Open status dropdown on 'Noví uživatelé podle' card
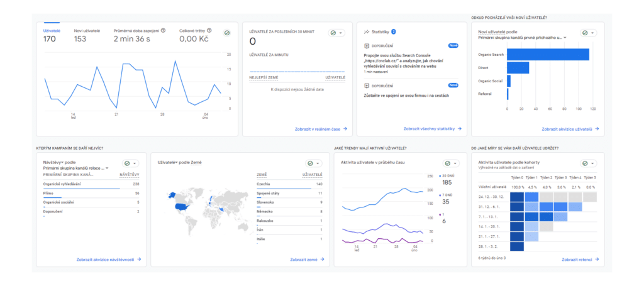The image size is (644, 286). pyautogui.click(x=588, y=33)
